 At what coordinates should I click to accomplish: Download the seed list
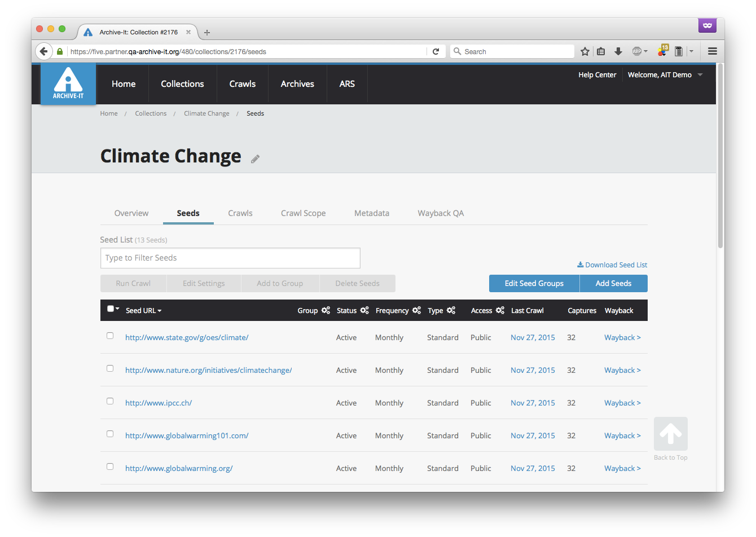click(612, 265)
